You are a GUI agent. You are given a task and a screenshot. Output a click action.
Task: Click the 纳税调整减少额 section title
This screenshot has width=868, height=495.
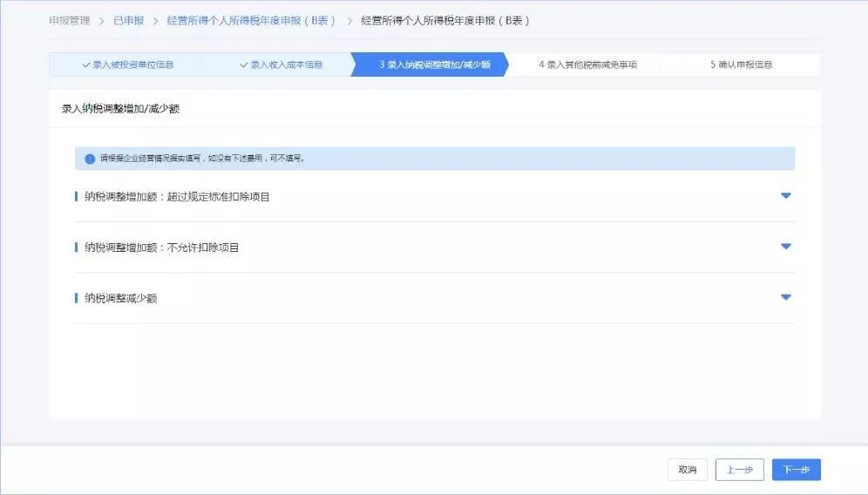120,298
